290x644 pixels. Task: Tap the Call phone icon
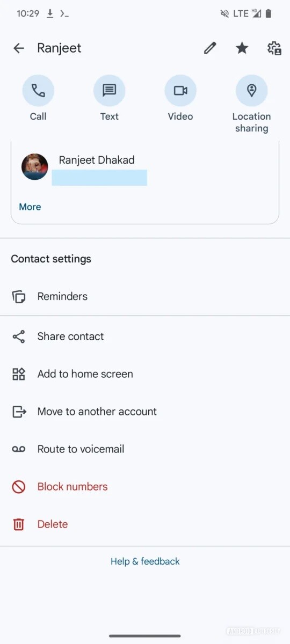click(38, 90)
